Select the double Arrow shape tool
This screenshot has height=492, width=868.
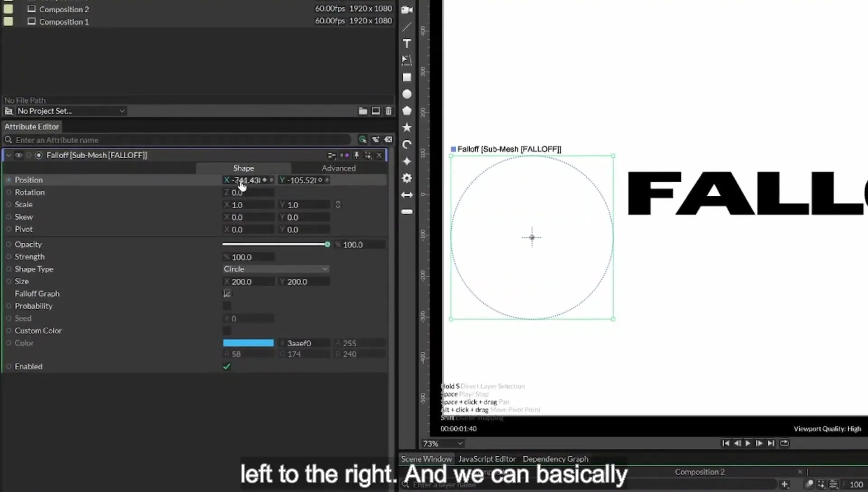click(x=407, y=195)
